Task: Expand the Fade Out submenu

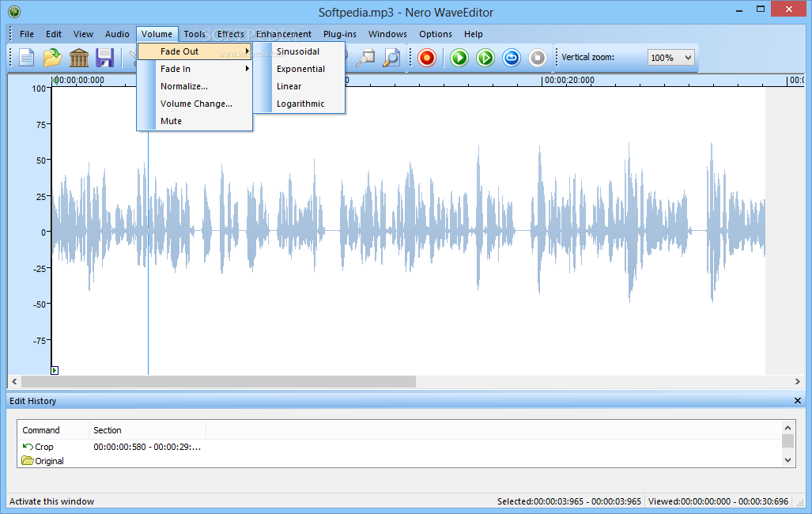Action: 195,51
